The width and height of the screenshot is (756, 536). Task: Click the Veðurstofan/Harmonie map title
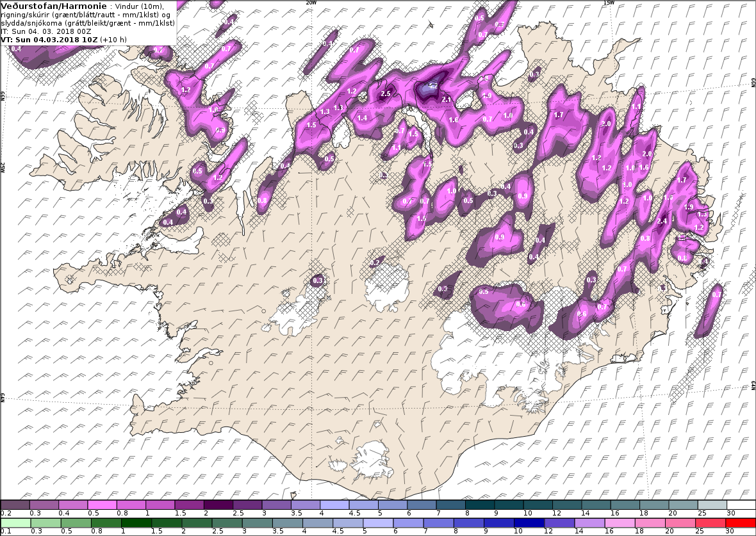(x=54, y=6)
